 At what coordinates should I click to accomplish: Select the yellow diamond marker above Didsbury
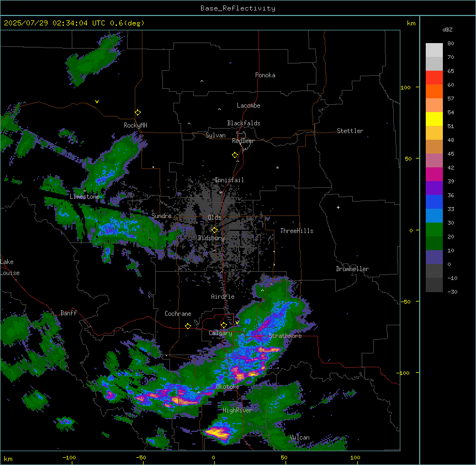214,230
